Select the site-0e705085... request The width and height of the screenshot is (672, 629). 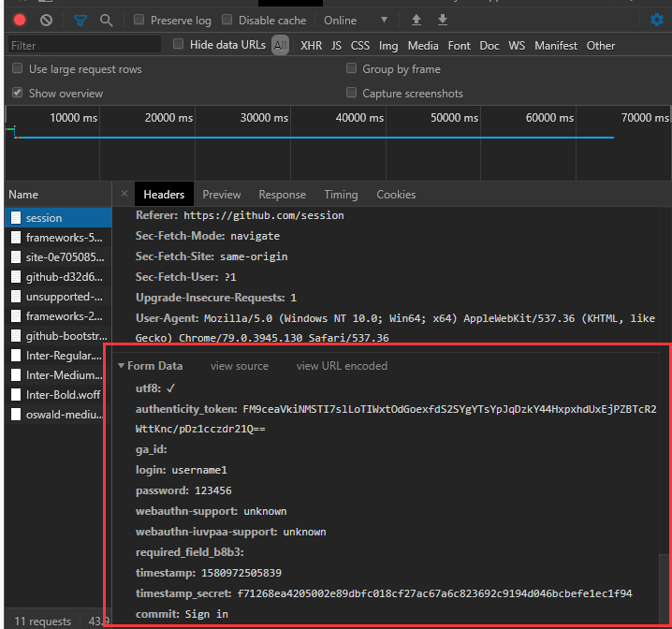[58, 257]
